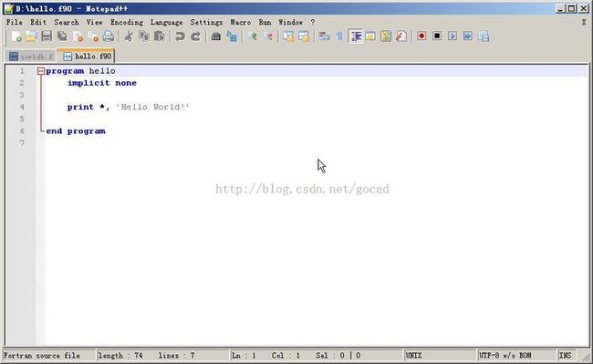Open the File menu
Screen dimensions: 593x364
click(15, 22)
